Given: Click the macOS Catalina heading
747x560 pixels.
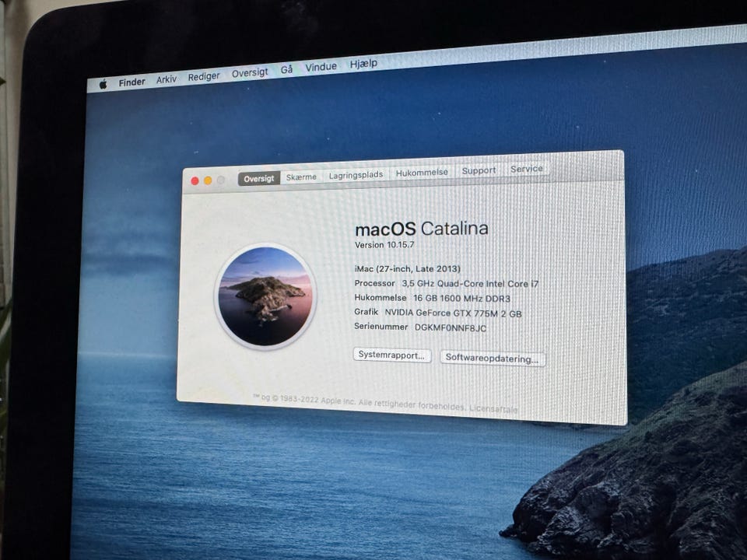Looking at the screenshot, I should click(x=422, y=229).
